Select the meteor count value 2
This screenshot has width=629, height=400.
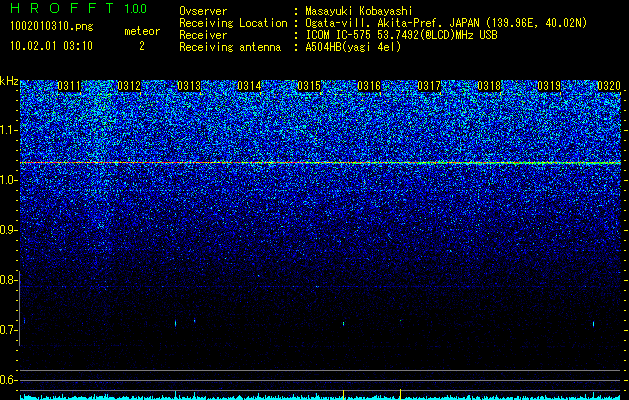(x=142, y=46)
